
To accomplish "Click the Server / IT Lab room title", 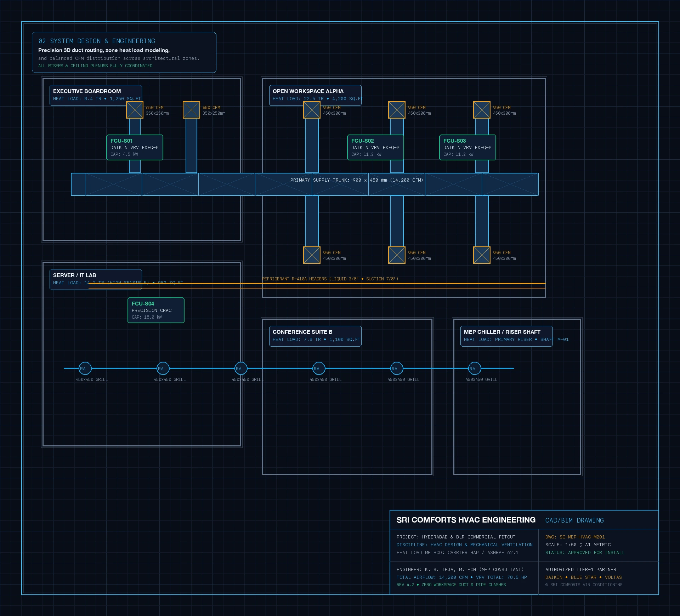I will (74, 275).
